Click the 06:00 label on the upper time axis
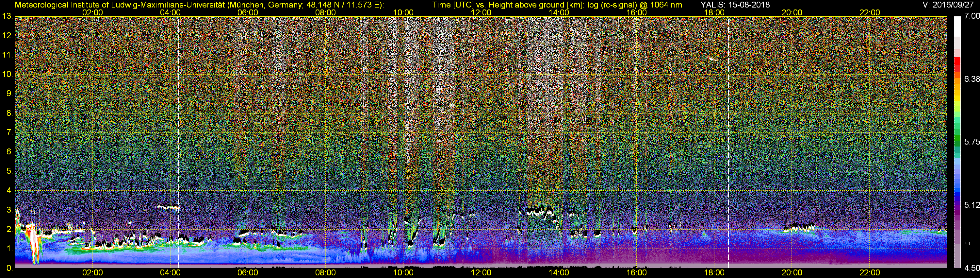This screenshot has width=980, height=278. point(248,12)
